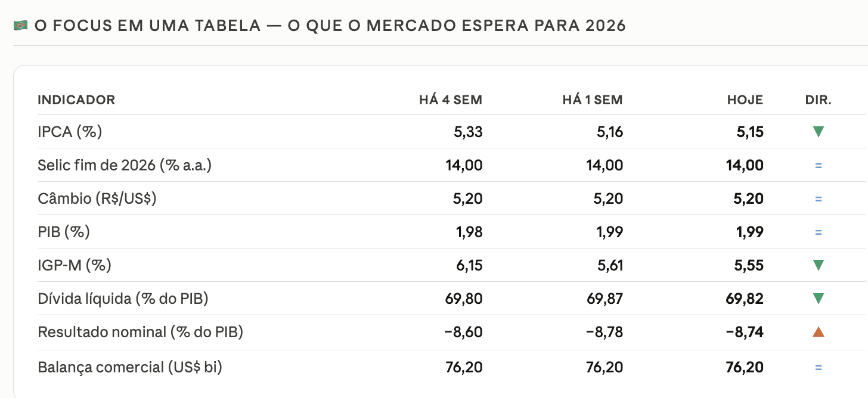Click the down arrow for Dívida líquida
868x398 pixels.
click(x=818, y=298)
